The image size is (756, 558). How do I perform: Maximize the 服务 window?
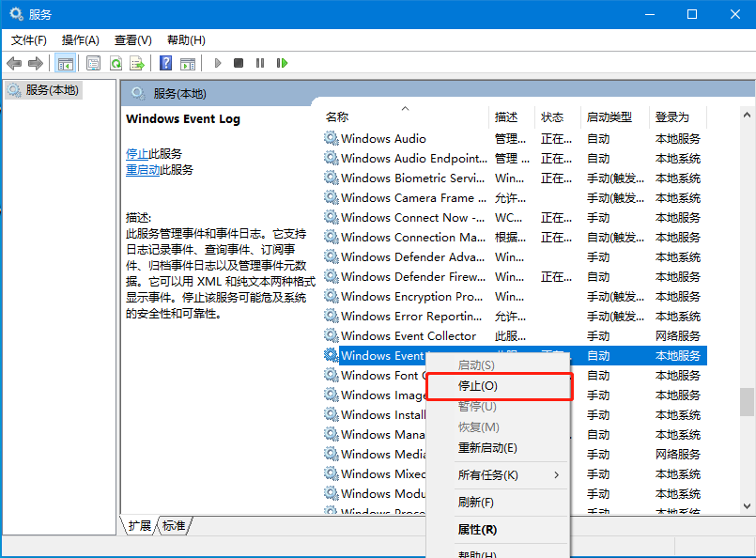tap(692, 14)
